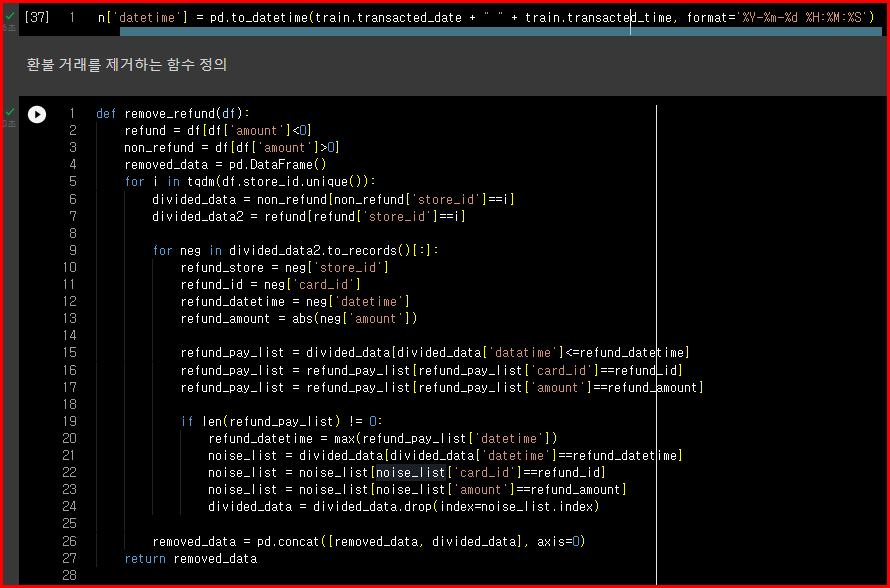Viewport: 890px width, 588px height.
Task: Click the "refund_amount = abs(neg['amount'])" line
Action: (299, 318)
